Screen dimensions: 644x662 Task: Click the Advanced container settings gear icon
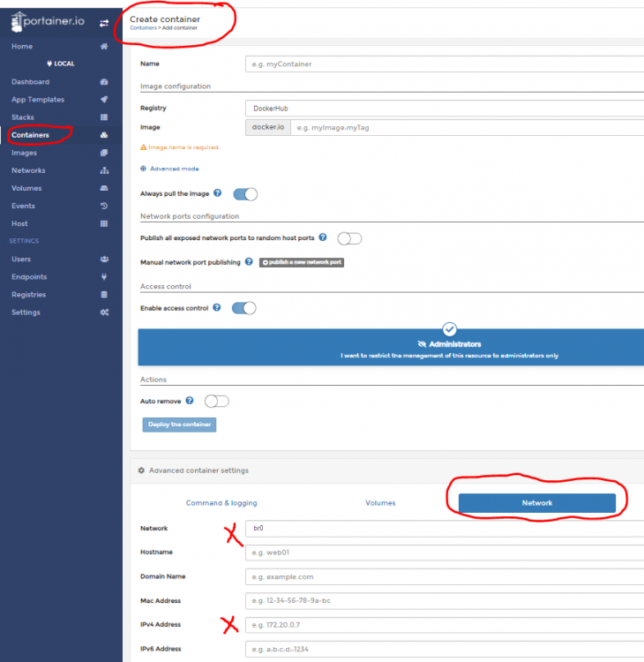pyautogui.click(x=141, y=470)
